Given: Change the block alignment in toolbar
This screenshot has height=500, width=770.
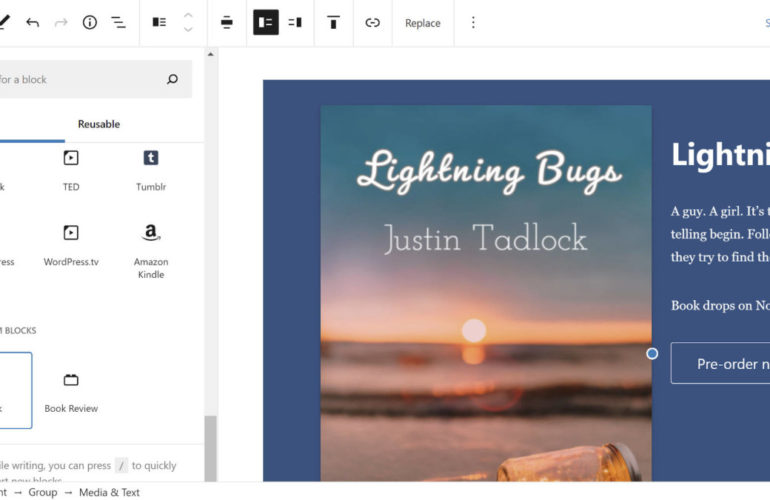Looking at the screenshot, I should click(227, 22).
